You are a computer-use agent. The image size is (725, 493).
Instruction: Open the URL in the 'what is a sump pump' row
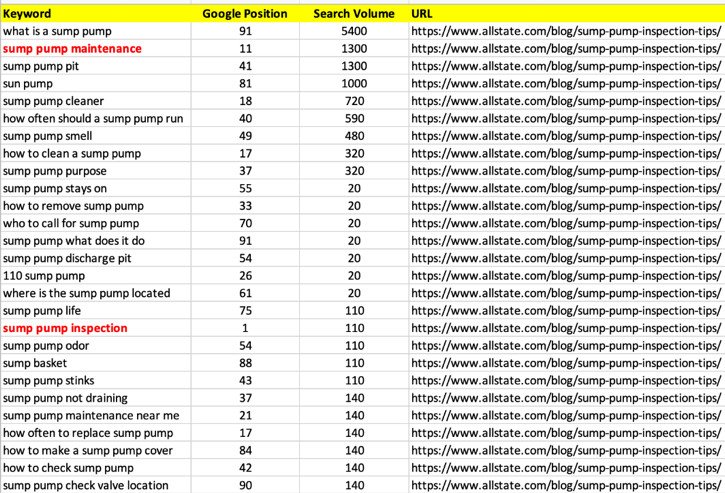[566, 31]
